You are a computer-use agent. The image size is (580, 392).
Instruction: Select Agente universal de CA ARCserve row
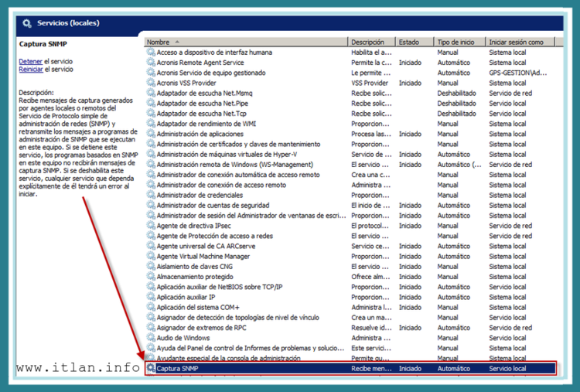click(205, 246)
